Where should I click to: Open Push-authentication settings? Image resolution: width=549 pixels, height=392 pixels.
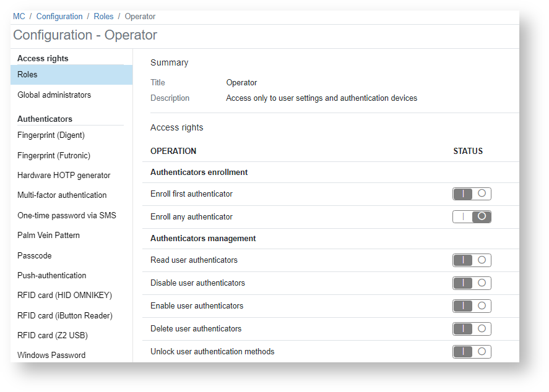pyautogui.click(x=52, y=276)
